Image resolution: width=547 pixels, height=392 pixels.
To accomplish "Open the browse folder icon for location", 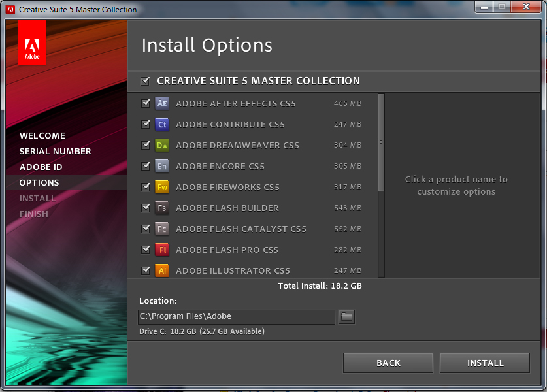I will tap(346, 317).
